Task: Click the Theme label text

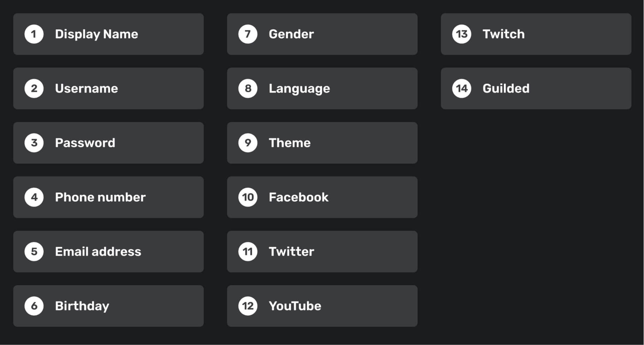Action: point(290,143)
